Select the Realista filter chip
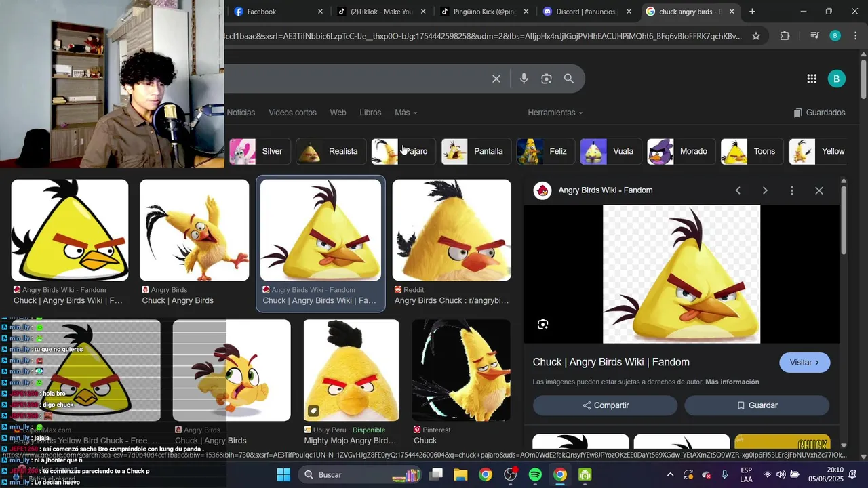Viewport: 868px width, 488px height. click(331, 151)
